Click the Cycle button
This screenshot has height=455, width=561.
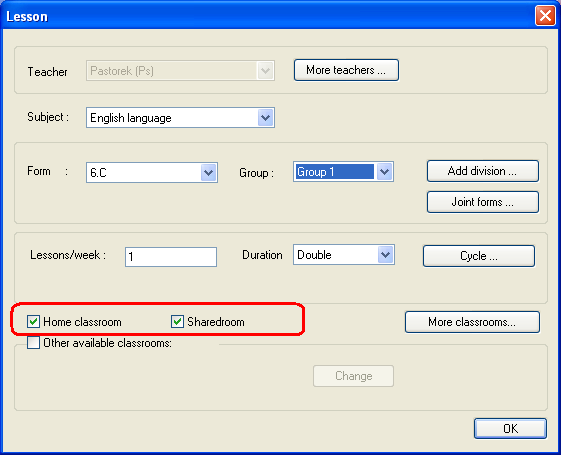pyautogui.click(x=479, y=256)
